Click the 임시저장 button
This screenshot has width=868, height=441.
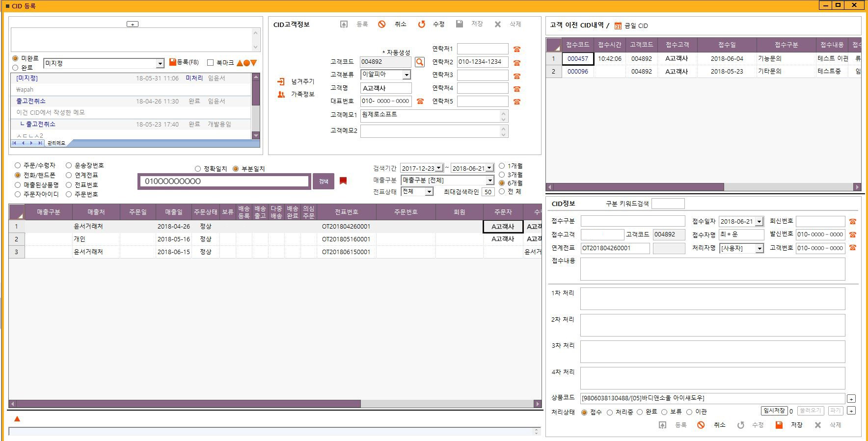pos(774,411)
